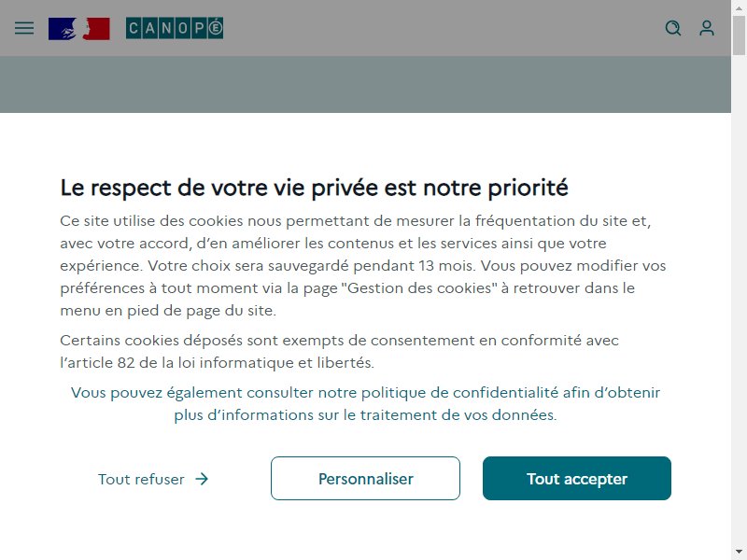Viewport: 747px width, 560px height.
Task: Open the hamburger navigation menu
Action: 24,28
